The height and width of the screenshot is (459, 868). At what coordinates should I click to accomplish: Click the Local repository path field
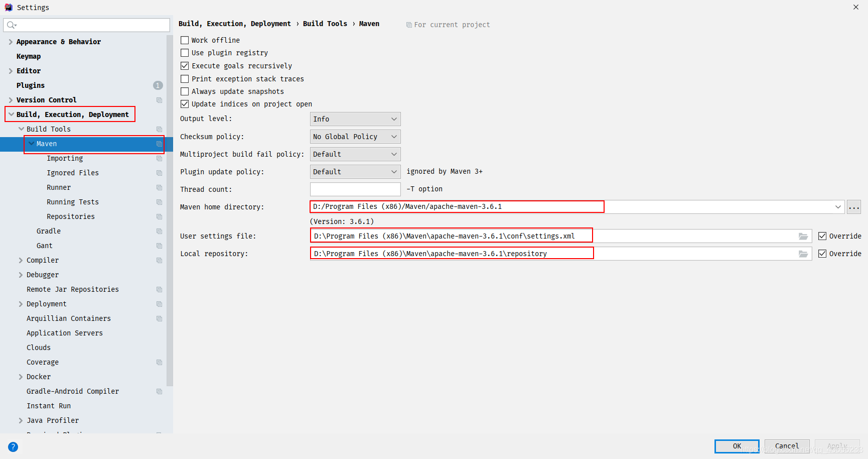560,254
